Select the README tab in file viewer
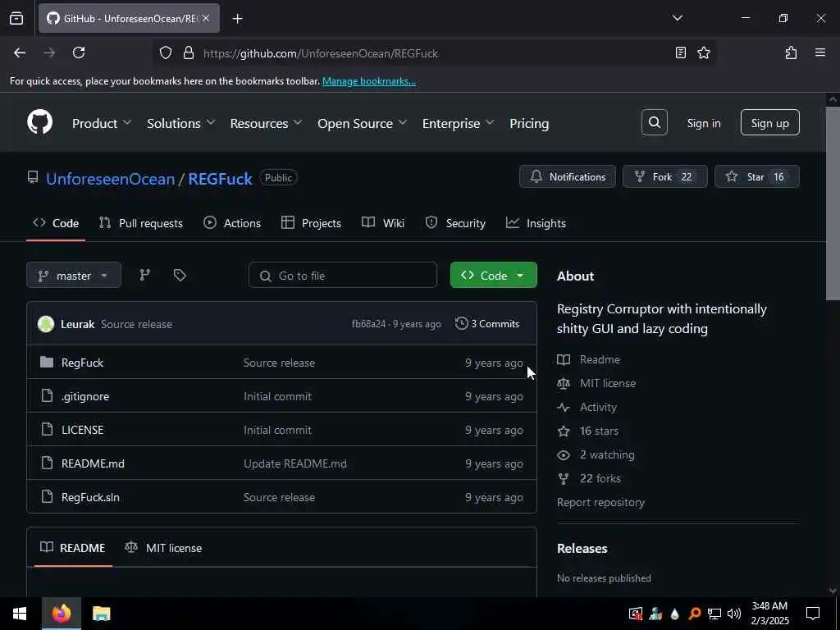This screenshot has width=840, height=630. coord(73,547)
